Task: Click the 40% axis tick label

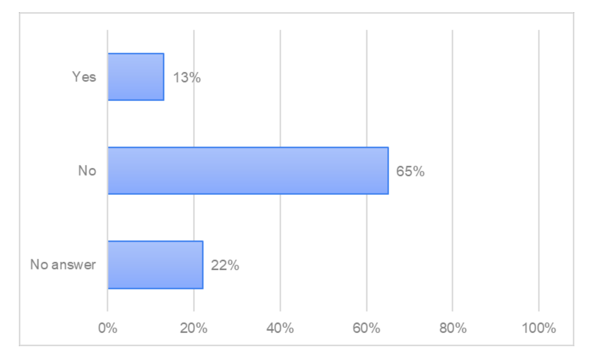Action: (280, 328)
